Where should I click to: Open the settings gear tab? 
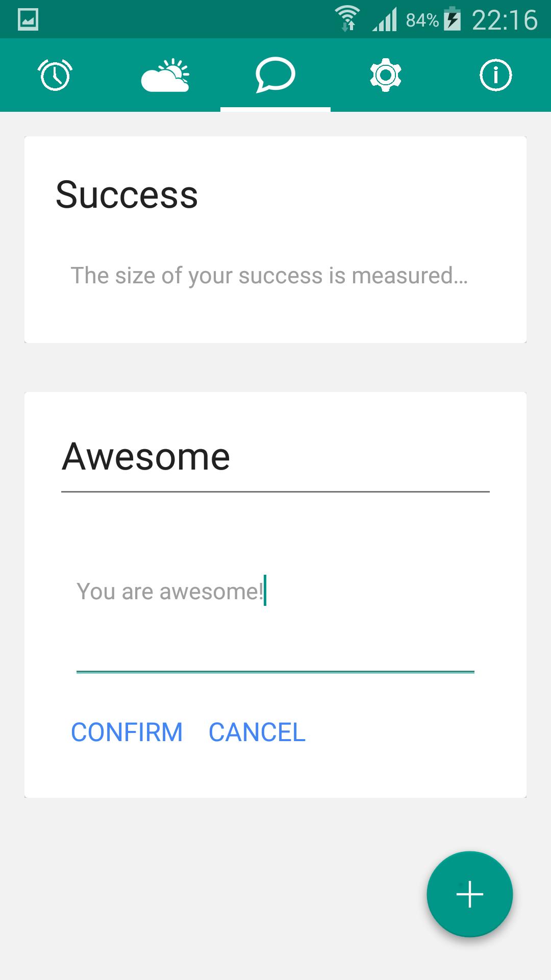(x=386, y=75)
